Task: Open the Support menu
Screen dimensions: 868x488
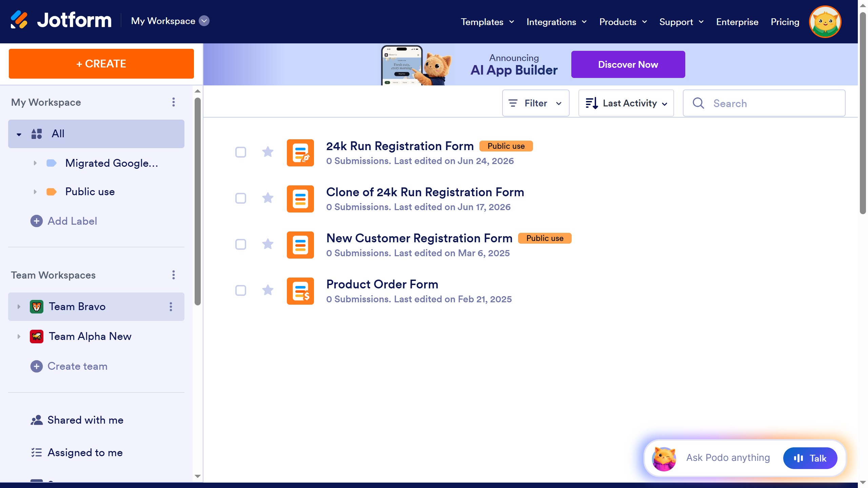Action: click(x=682, y=22)
